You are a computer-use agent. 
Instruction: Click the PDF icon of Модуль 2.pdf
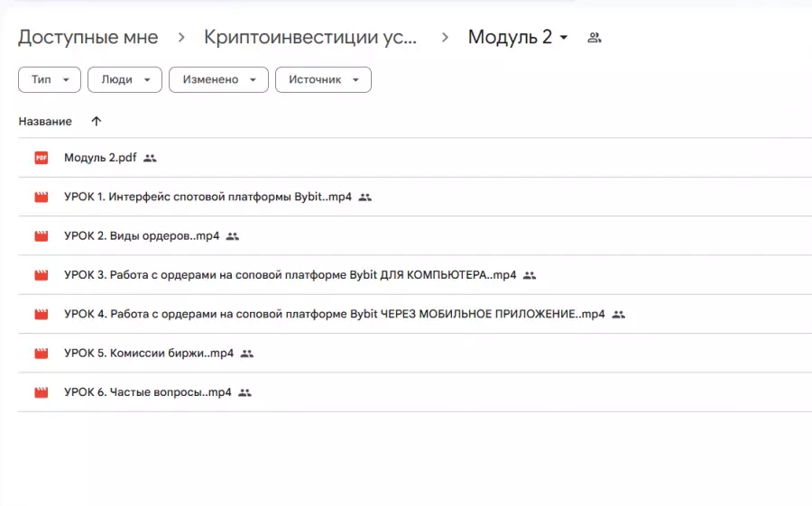tap(41, 158)
